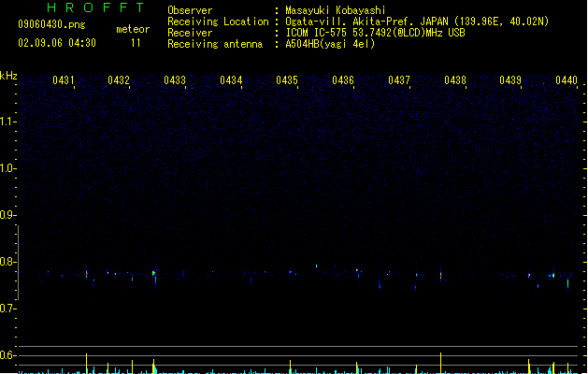Click the 0.9 kHz axis tick label
The height and width of the screenshot is (374, 588).
[7, 215]
